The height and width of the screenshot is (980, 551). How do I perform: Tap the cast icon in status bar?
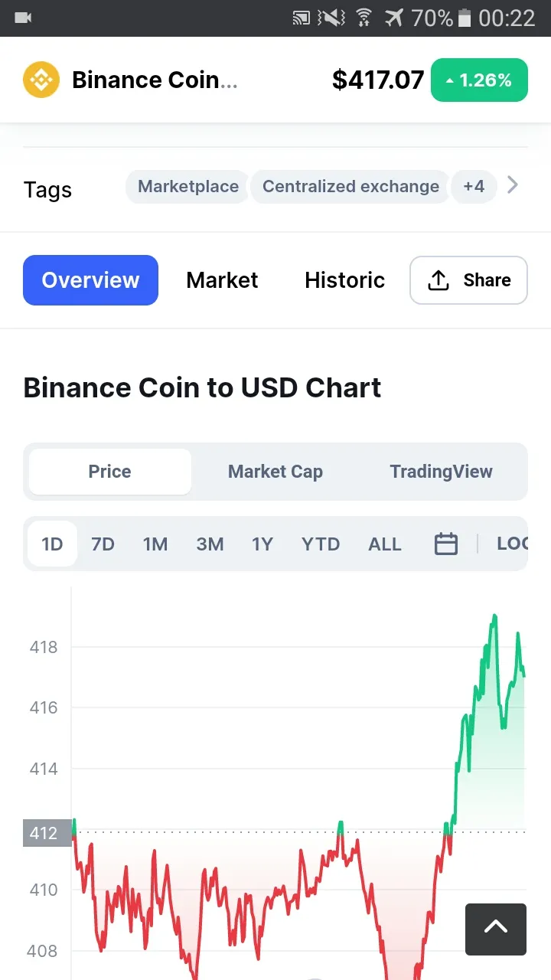tap(302, 18)
